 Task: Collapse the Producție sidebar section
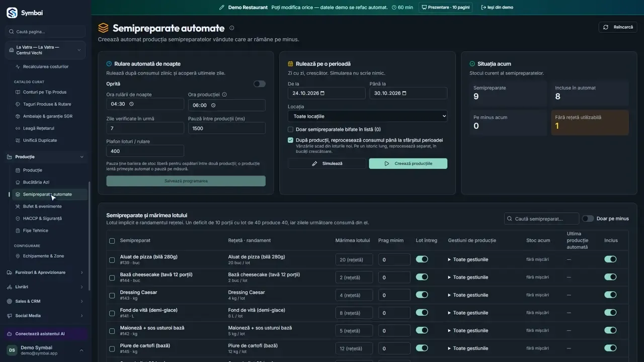tap(45, 157)
